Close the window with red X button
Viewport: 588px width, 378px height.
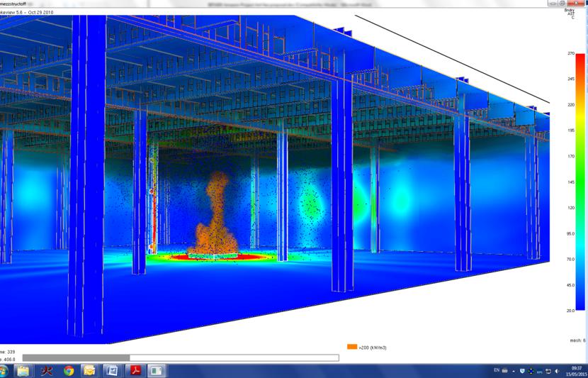click(577, 3)
